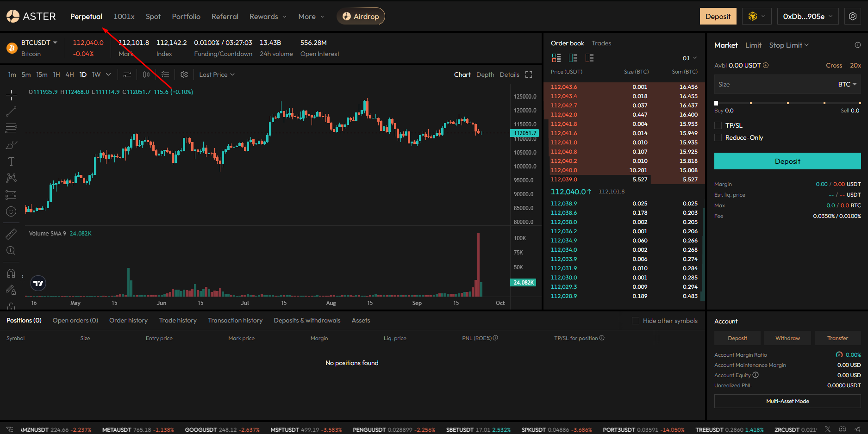The width and height of the screenshot is (868, 434).
Task: Open account settings gear in top bar
Action: (x=853, y=16)
